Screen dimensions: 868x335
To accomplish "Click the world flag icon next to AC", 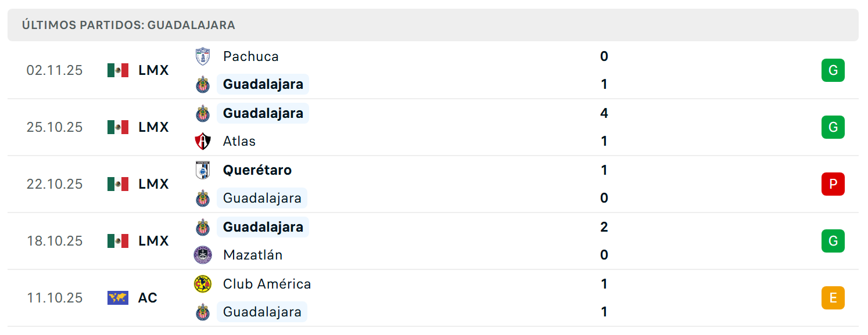I will click(x=118, y=298).
